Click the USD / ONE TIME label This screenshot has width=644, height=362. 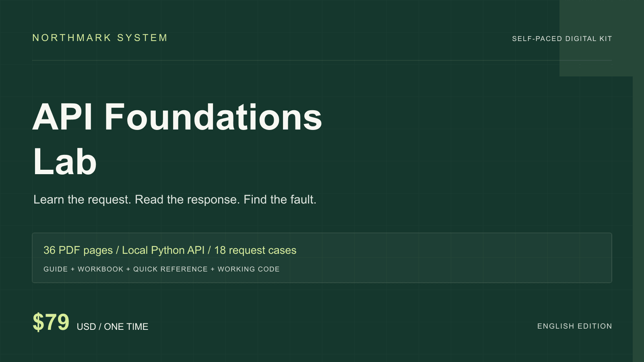(112, 327)
